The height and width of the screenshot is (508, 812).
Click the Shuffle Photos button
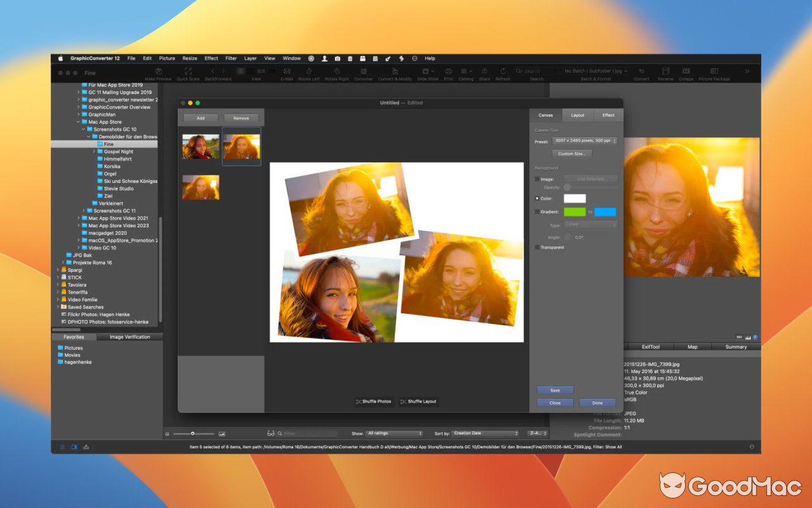click(x=373, y=401)
